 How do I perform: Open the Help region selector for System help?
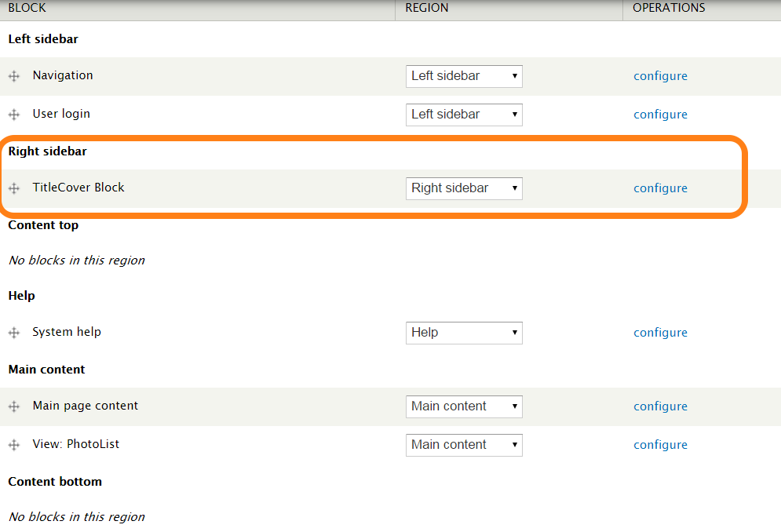tap(463, 333)
